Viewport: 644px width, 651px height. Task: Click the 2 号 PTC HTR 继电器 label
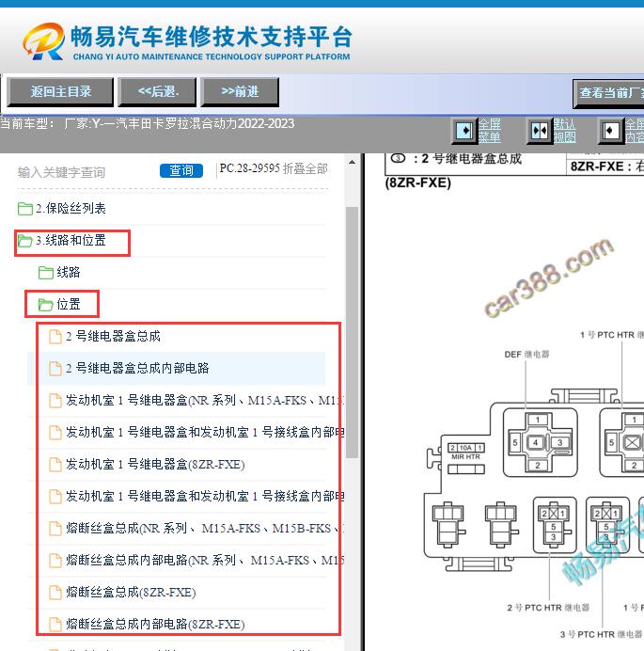click(x=548, y=608)
